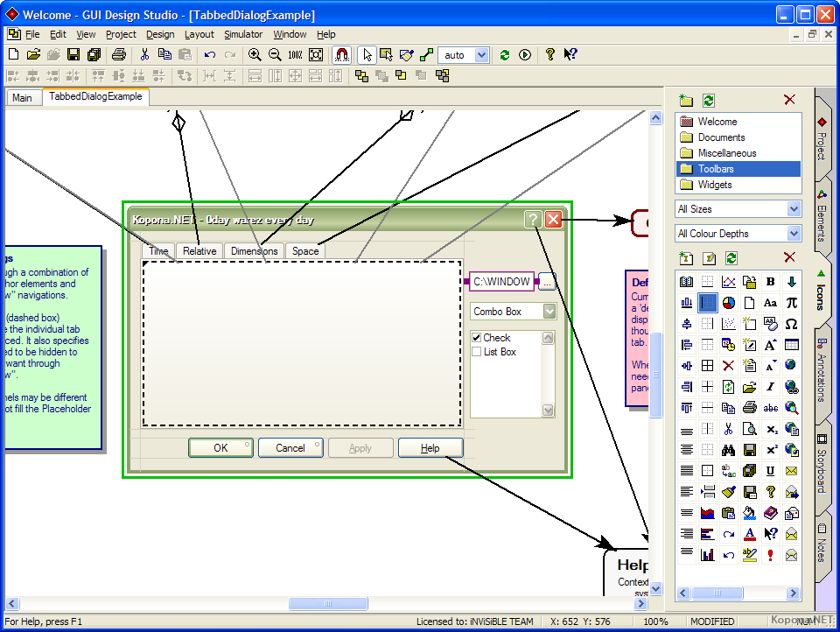This screenshot has width=840, height=632.
Task: Click the canvas horizontal scrollbar thumb
Action: click(328, 604)
